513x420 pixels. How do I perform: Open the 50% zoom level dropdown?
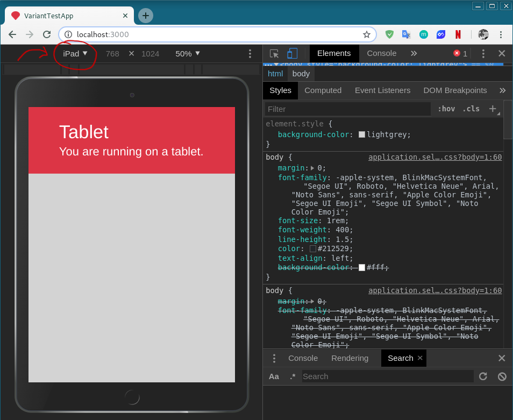(187, 54)
